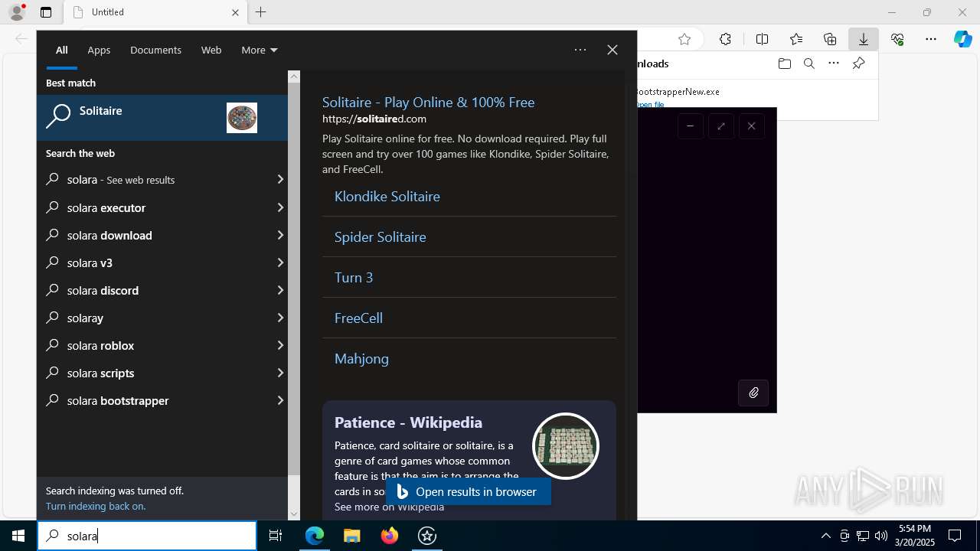Image resolution: width=980 pixels, height=551 pixels.
Task: Open Task View on taskbar
Action: click(x=276, y=536)
